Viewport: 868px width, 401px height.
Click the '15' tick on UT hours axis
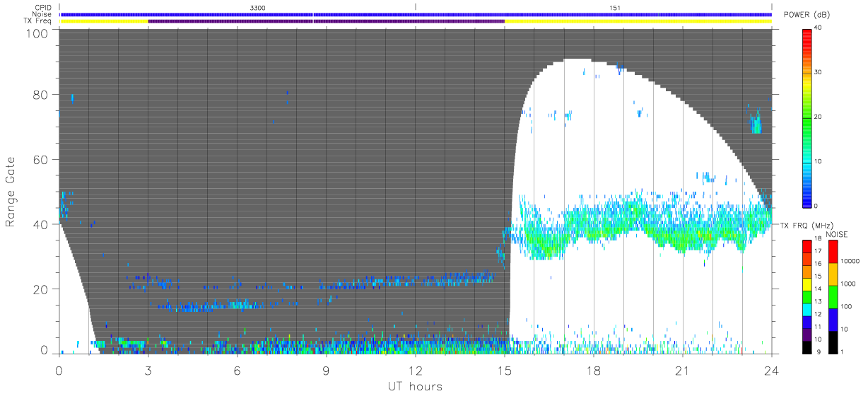(504, 370)
